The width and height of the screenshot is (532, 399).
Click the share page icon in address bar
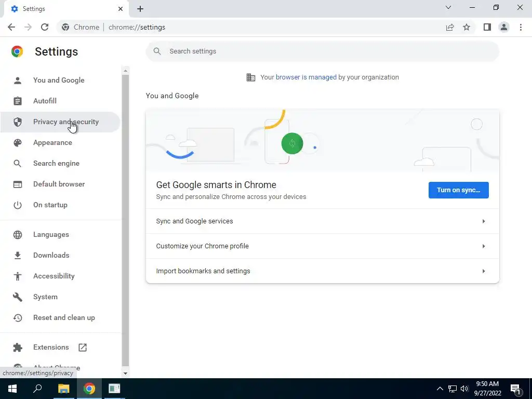coord(450,27)
